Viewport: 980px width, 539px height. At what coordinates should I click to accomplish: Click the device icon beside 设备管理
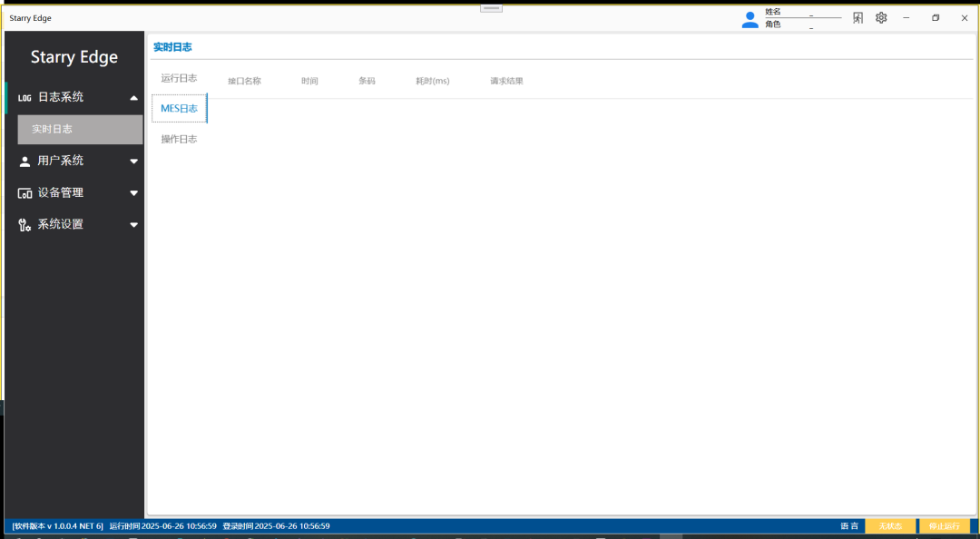24,192
